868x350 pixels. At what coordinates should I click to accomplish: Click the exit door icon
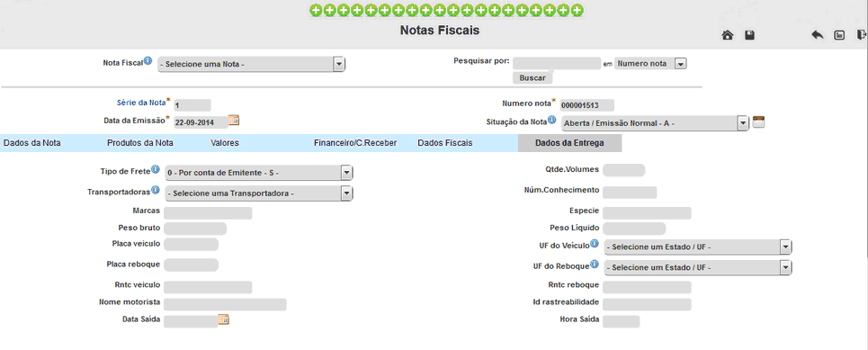click(x=861, y=35)
